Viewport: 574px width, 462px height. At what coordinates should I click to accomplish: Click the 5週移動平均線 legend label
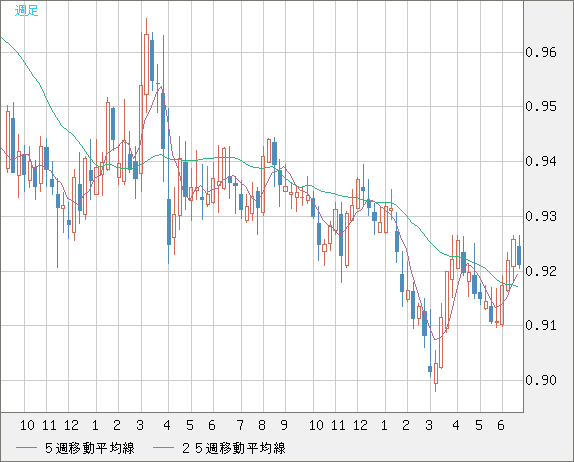coord(90,448)
